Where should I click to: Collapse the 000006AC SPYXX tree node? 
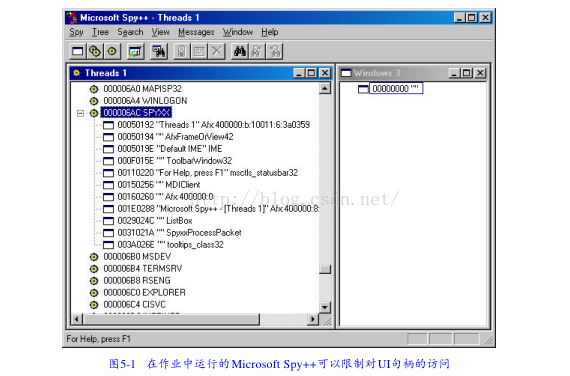pos(80,113)
